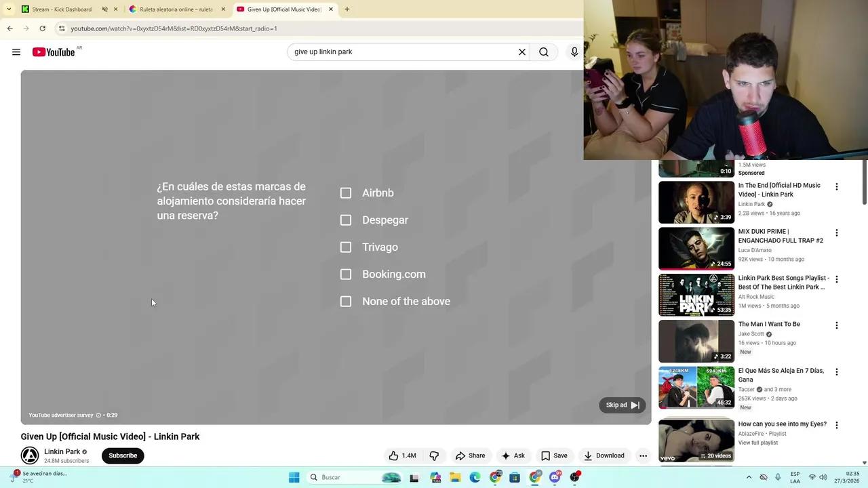Dislike the video with thumbs down
The image size is (868, 488).
click(x=434, y=455)
